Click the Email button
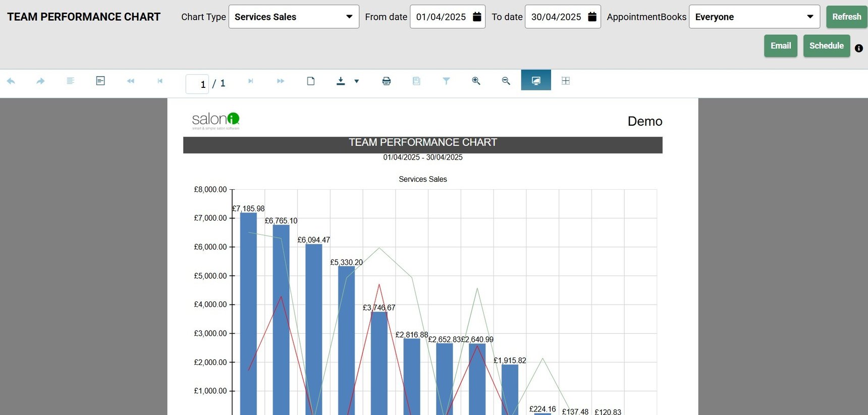This screenshot has width=868, height=415. point(781,45)
